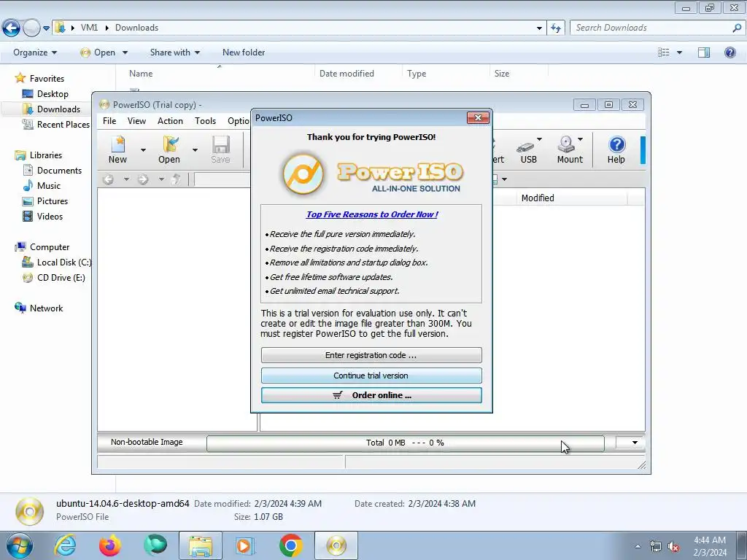The height and width of the screenshot is (560, 747).
Task: Toggle the Explorer preview pane icon
Action: coord(704,52)
